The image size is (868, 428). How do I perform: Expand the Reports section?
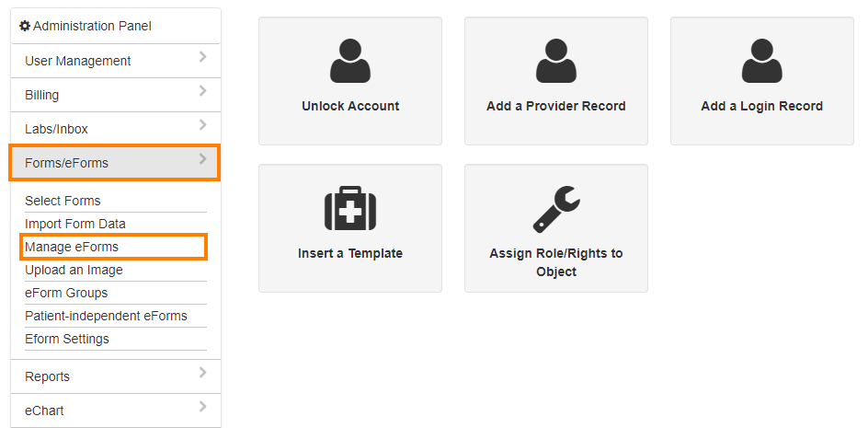click(x=116, y=376)
